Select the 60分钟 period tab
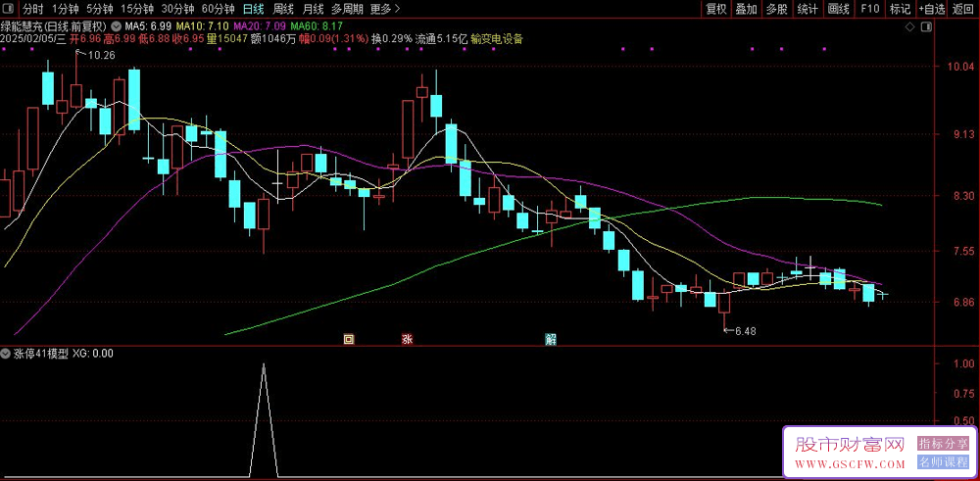The image size is (980, 481). tap(219, 9)
